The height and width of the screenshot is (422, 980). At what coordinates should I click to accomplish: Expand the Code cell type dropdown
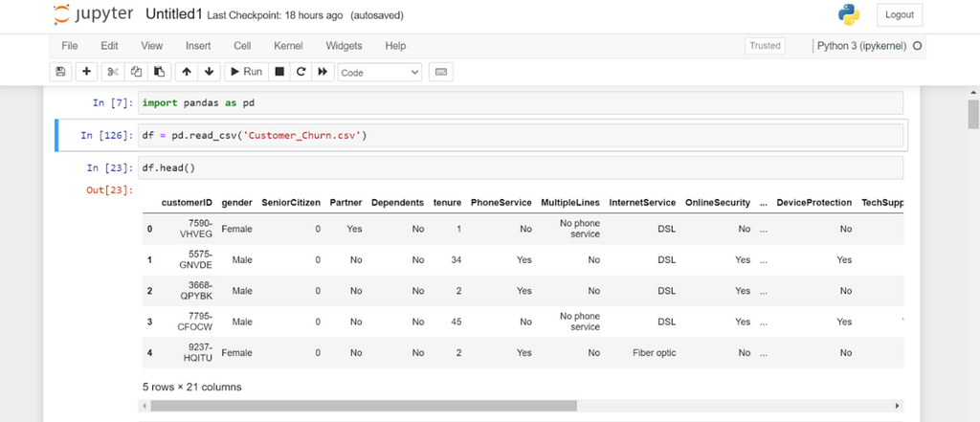380,72
